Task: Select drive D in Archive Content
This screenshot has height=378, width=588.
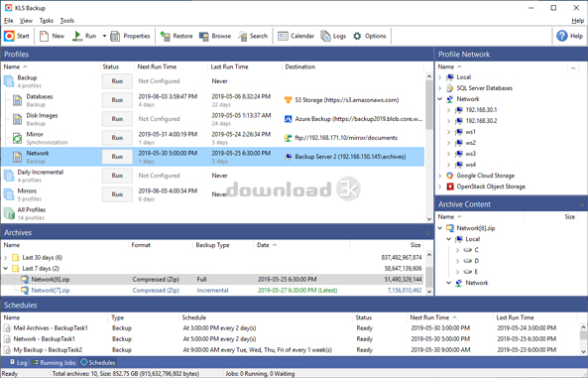Action: click(x=476, y=261)
